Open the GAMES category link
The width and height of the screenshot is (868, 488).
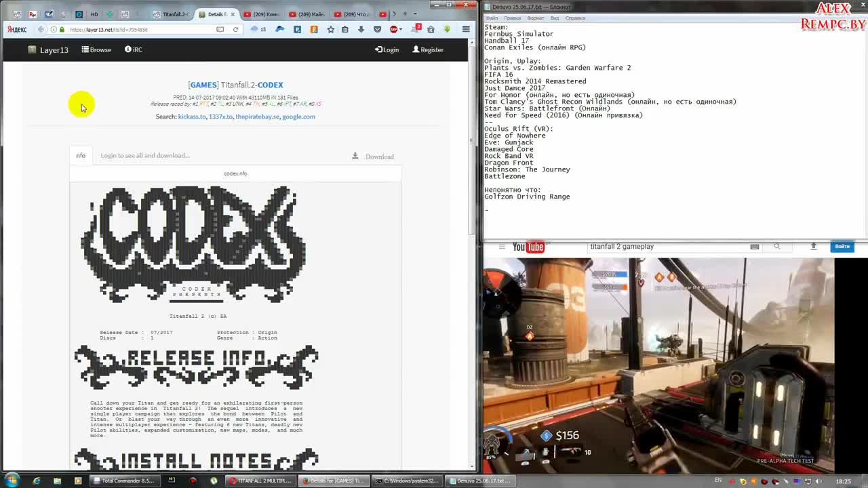[203, 85]
